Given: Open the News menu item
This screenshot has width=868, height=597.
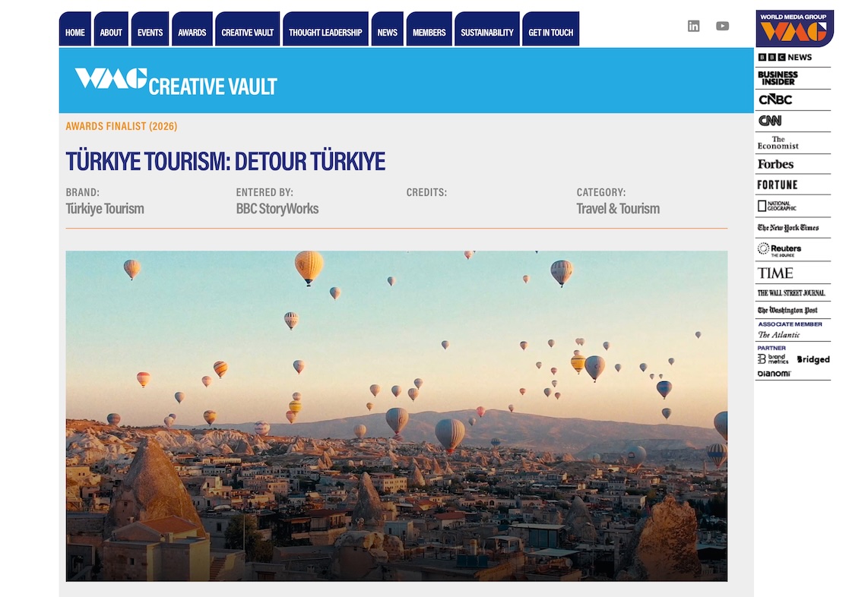Looking at the screenshot, I should point(387,29).
